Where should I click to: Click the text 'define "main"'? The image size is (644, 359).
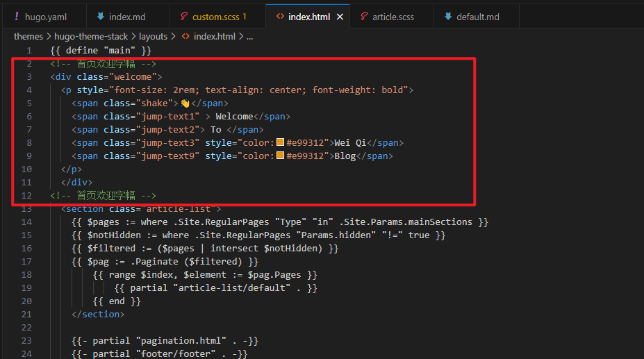point(101,51)
